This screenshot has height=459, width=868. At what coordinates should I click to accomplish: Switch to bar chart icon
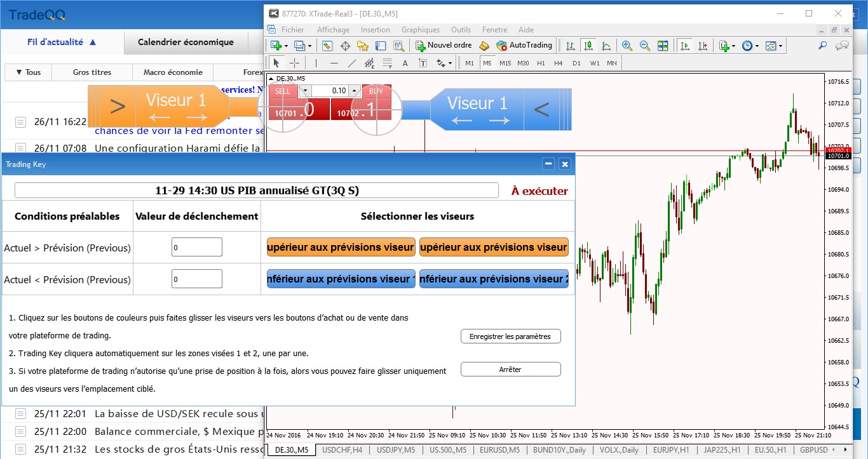571,46
